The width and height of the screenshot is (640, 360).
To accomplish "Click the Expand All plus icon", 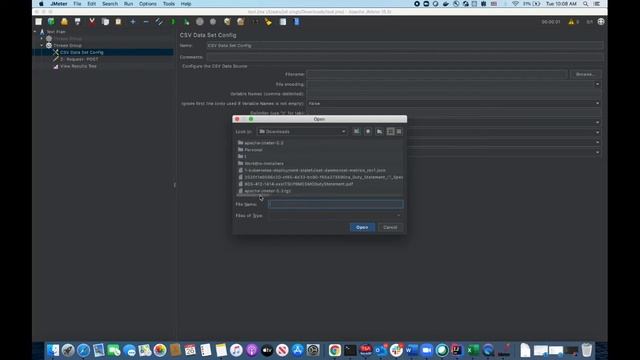I will coord(133,22).
